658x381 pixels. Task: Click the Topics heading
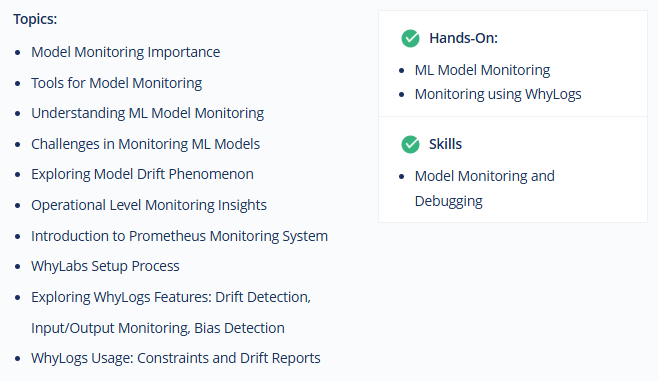pos(35,19)
